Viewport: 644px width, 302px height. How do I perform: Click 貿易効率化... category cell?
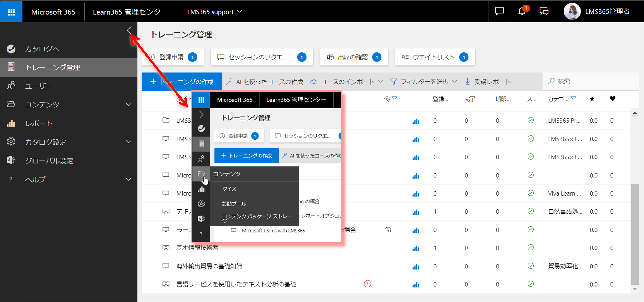(565, 266)
